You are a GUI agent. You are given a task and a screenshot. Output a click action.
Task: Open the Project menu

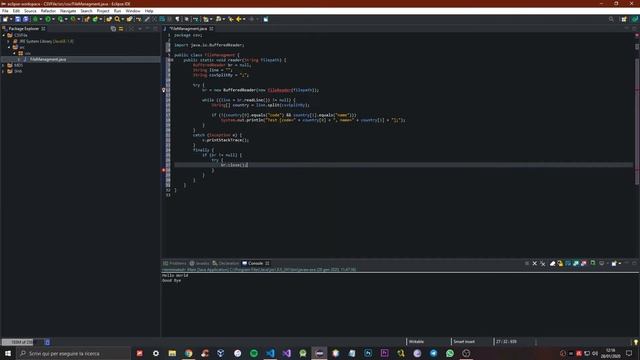coord(103,11)
